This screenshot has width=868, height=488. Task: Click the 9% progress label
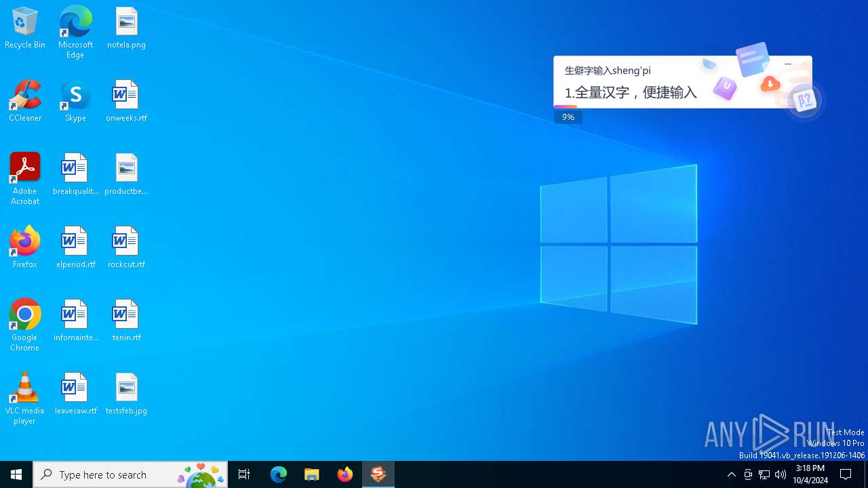click(x=568, y=117)
